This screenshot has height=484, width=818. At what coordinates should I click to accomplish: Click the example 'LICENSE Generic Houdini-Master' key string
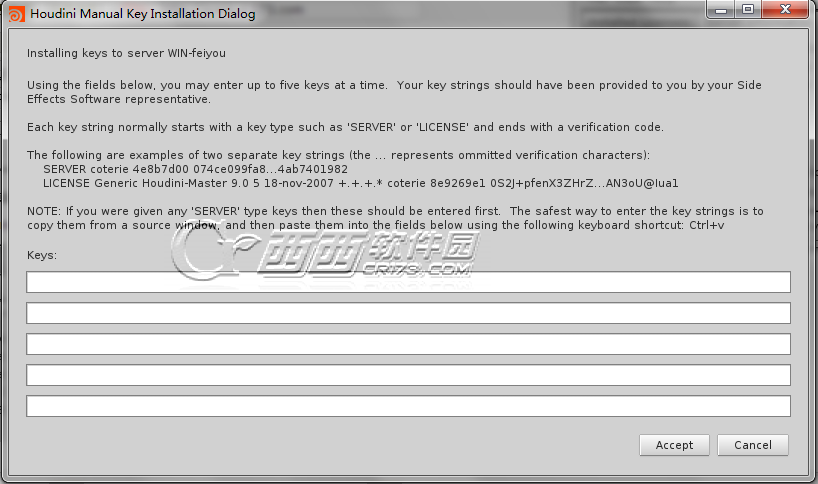coord(360,183)
